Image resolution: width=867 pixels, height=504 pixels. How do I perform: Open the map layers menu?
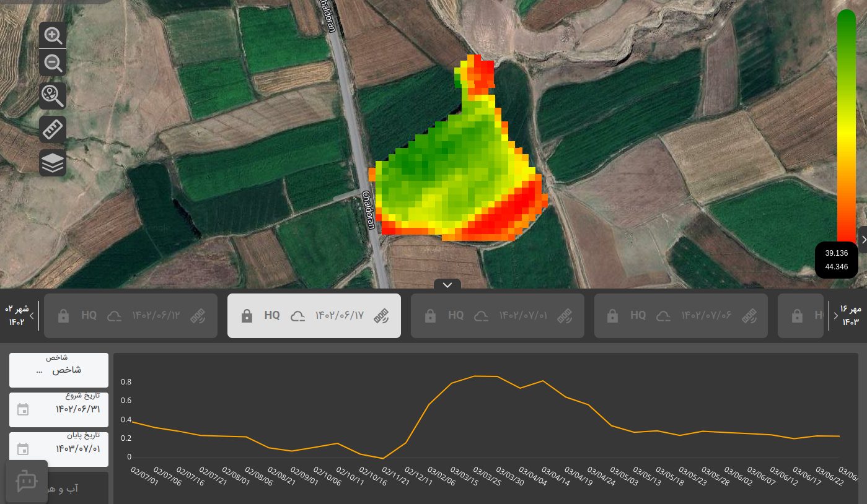53,163
